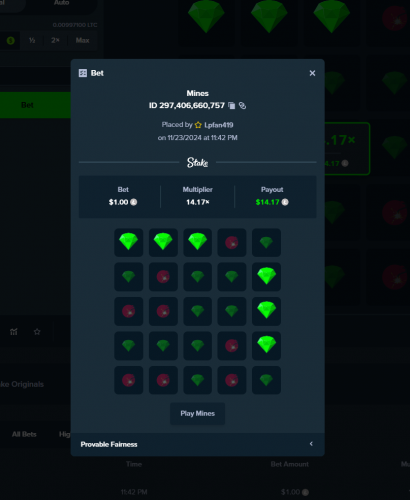Copy the bet link icon
The width and height of the screenshot is (410, 500).
coord(243,106)
